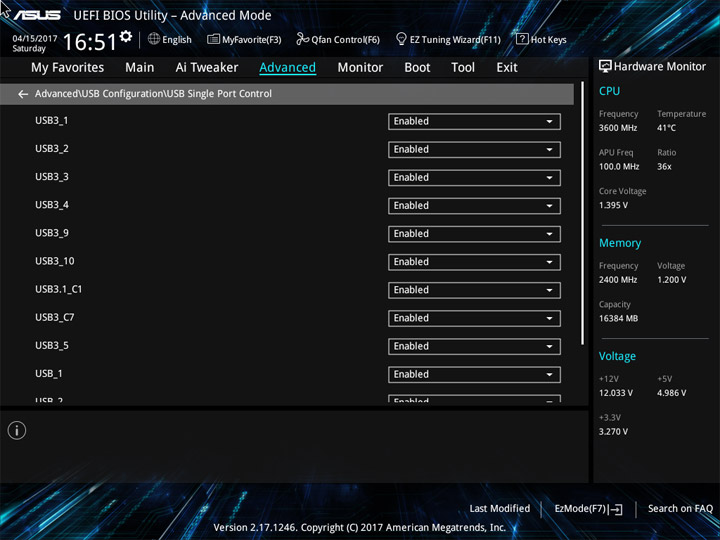Click the CPU temperature value 41°C

[666, 128]
